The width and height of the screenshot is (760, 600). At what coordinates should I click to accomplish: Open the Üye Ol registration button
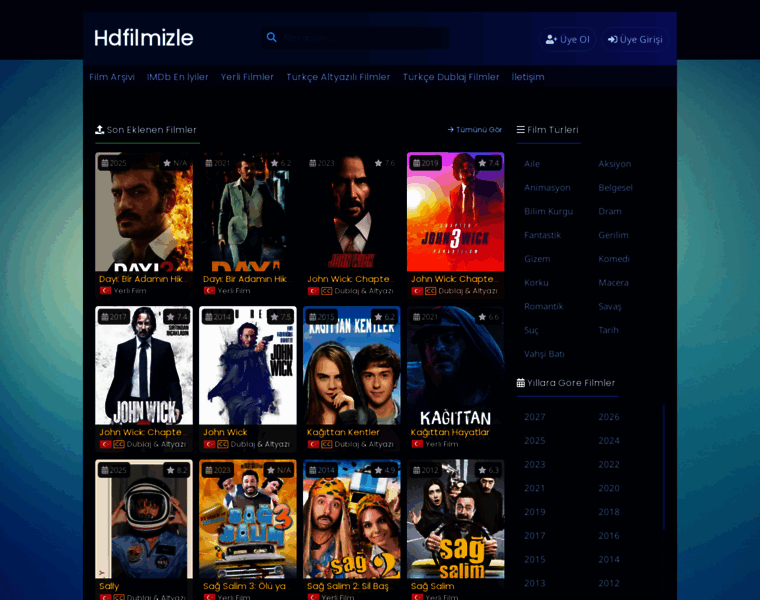point(567,39)
